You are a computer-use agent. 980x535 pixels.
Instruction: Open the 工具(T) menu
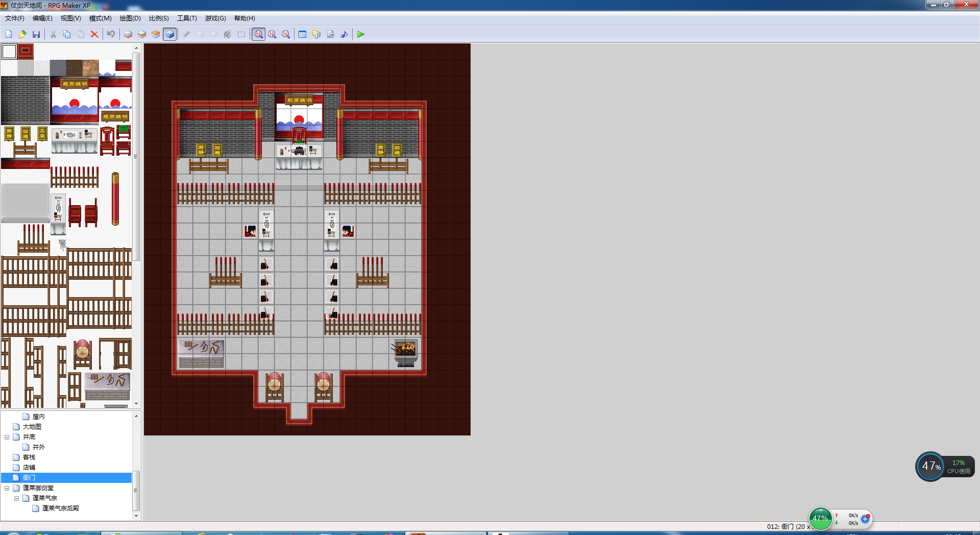coord(187,18)
